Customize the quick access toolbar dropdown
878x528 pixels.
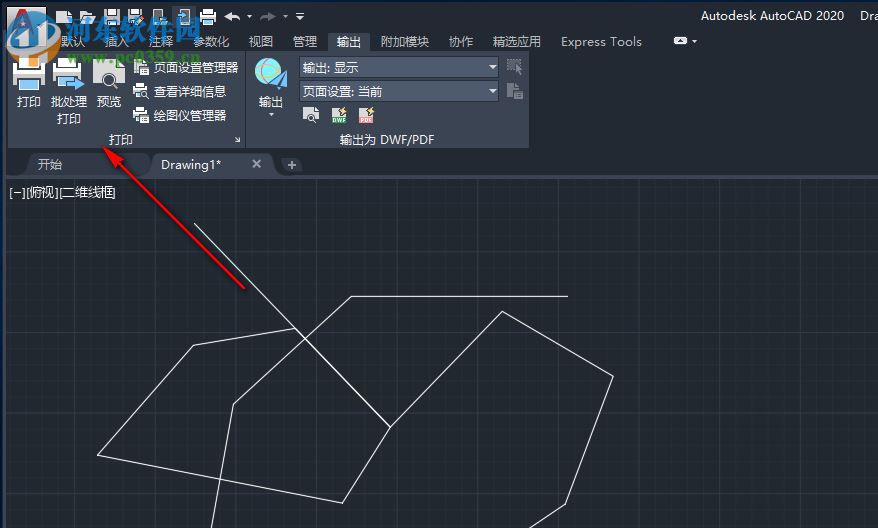300,17
